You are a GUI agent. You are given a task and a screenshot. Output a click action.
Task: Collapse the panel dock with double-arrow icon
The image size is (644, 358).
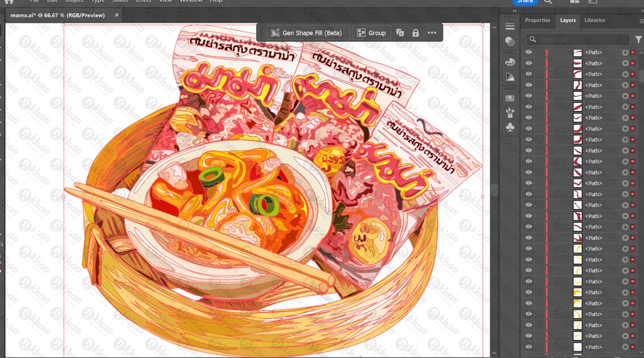[x=515, y=11]
